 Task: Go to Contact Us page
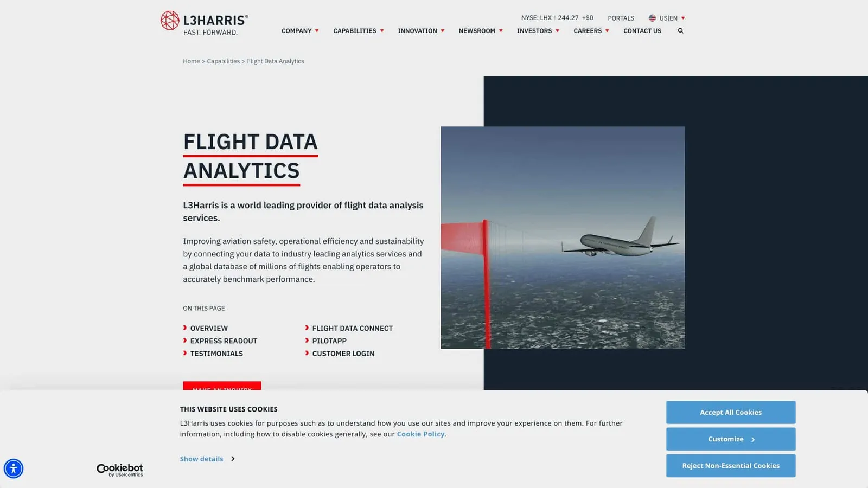642,31
